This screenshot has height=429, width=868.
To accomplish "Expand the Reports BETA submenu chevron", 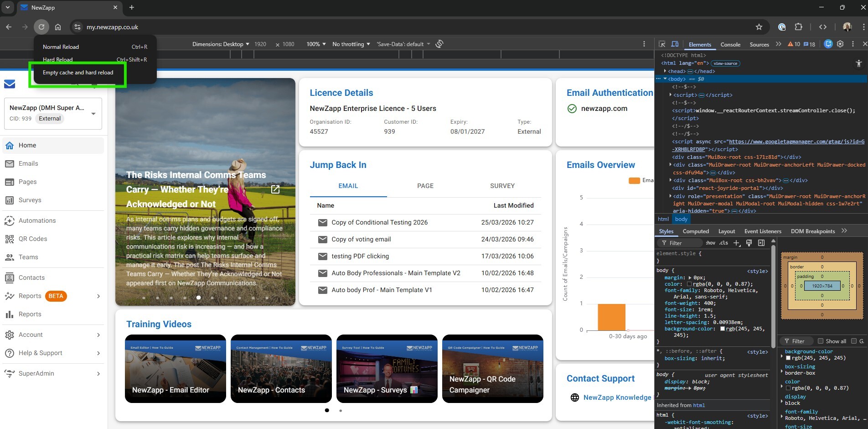I will point(98,296).
